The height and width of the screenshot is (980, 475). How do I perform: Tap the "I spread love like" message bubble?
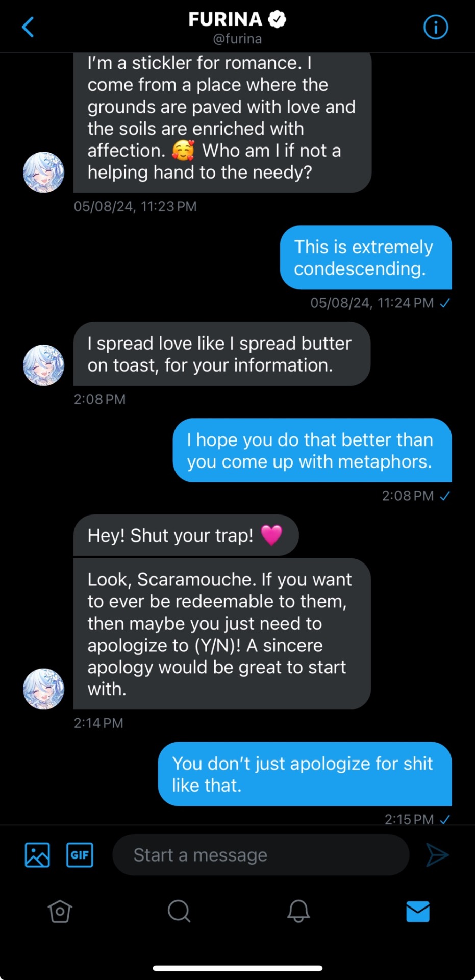click(x=221, y=354)
